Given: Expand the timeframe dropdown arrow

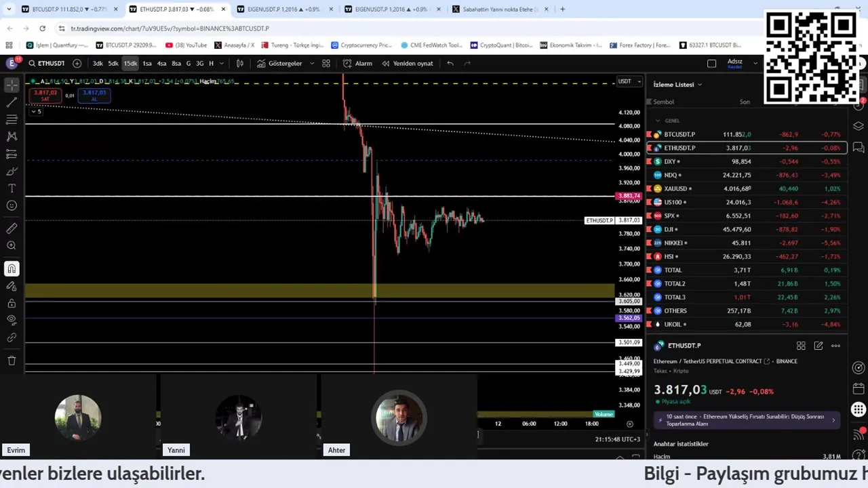Looking at the screenshot, I should pyautogui.click(x=221, y=63).
